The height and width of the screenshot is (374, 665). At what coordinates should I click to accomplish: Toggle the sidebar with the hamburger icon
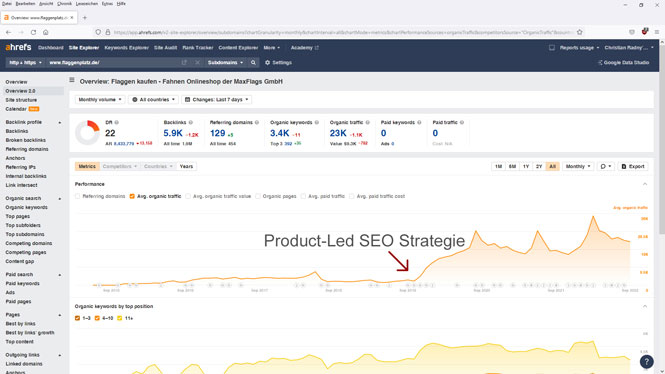point(72,80)
